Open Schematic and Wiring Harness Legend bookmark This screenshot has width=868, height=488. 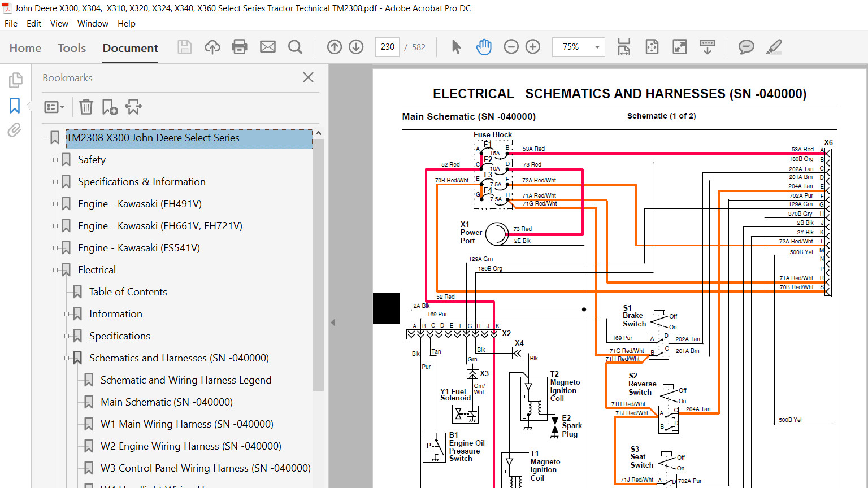[186, 380]
